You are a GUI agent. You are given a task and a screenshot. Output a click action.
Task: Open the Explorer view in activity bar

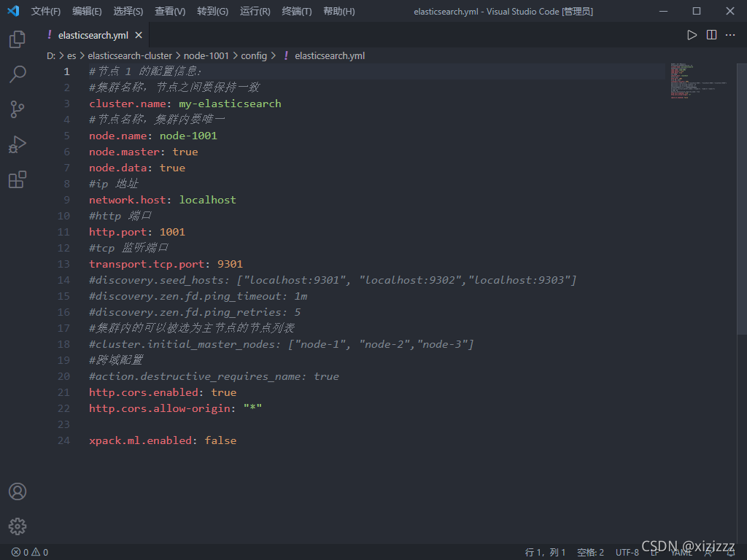(18, 39)
